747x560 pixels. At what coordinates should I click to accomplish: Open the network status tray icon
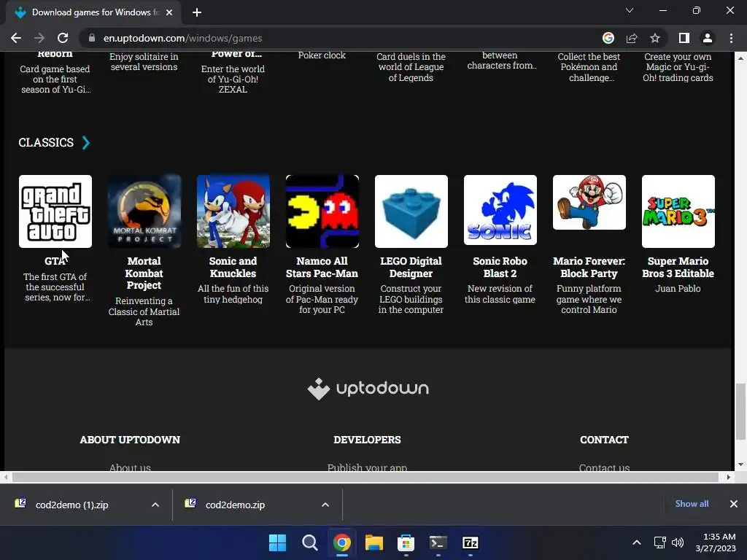pos(659,542)
